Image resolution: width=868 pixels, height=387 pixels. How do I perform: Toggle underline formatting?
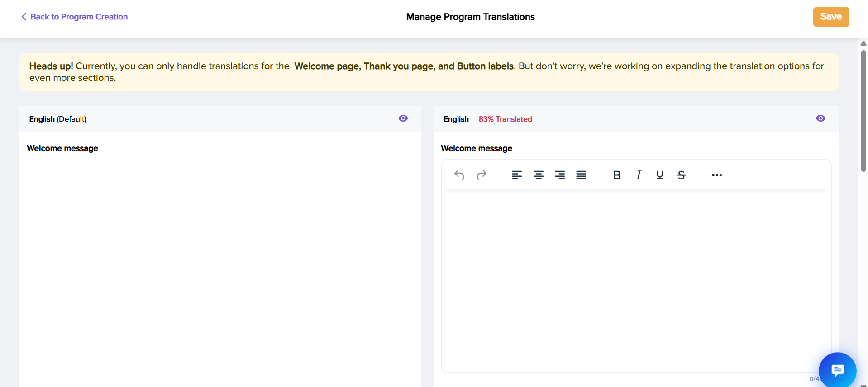coord(660,175)
